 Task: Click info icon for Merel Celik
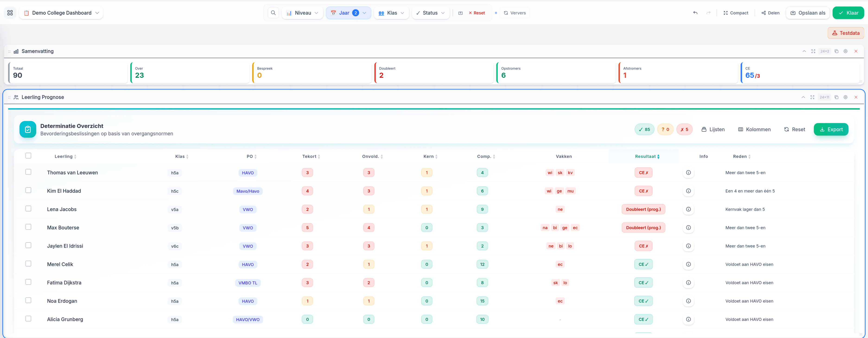point(688,264)
